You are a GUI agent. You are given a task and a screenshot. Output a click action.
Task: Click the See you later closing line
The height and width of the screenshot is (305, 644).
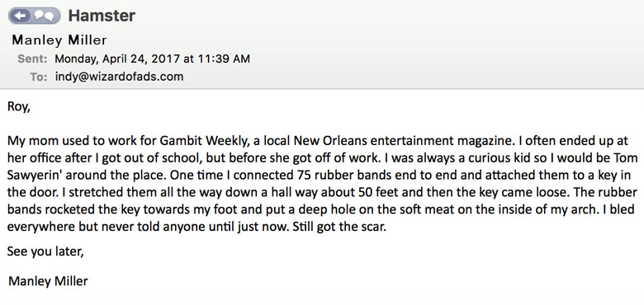45,251
